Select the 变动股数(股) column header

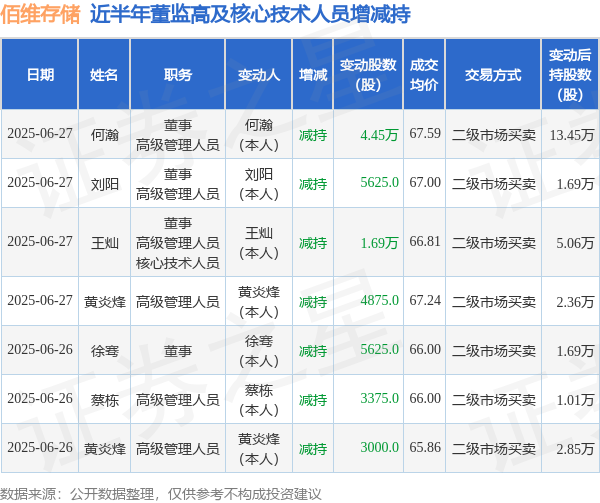368,75
